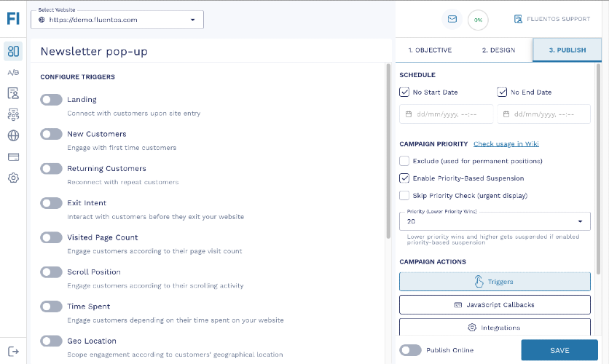Click the Configure Triggers heading
The height and width of the screenshot is (364, 609).
click(x=78, y=77)
